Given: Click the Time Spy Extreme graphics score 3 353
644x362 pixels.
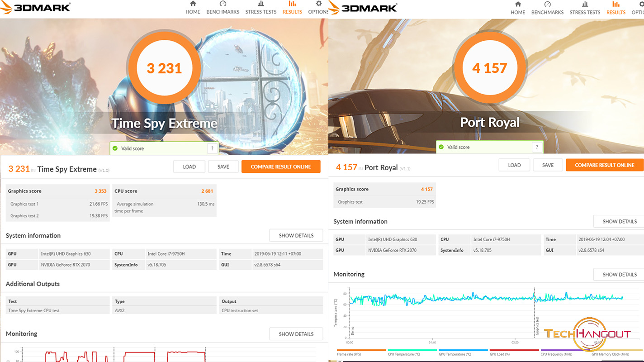Looking at the screenshot, I should click(100, 191).
